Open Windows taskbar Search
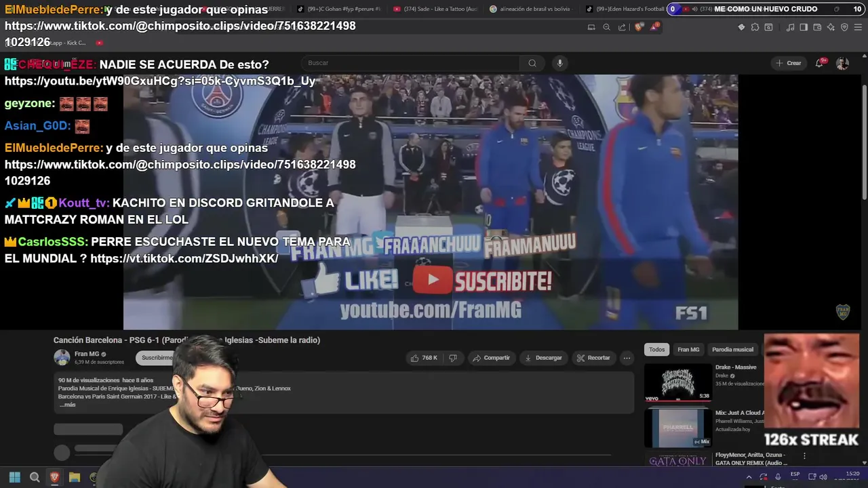 (35, 477)
